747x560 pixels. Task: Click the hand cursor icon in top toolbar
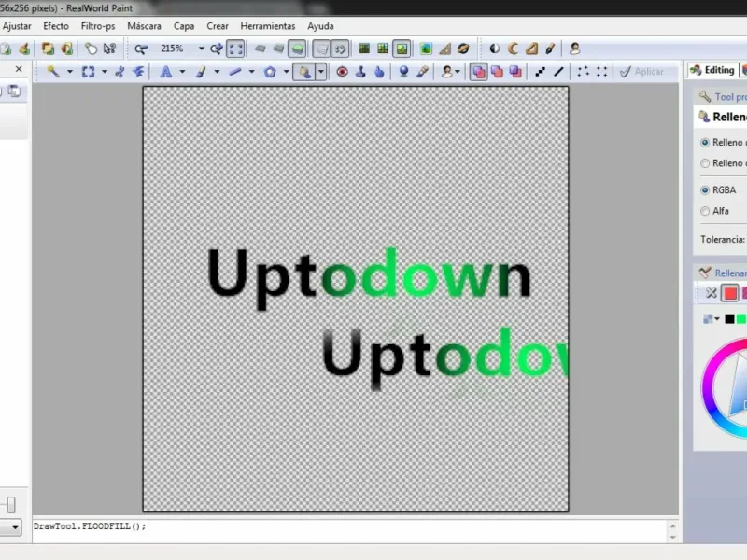click(x=91, y=49)
